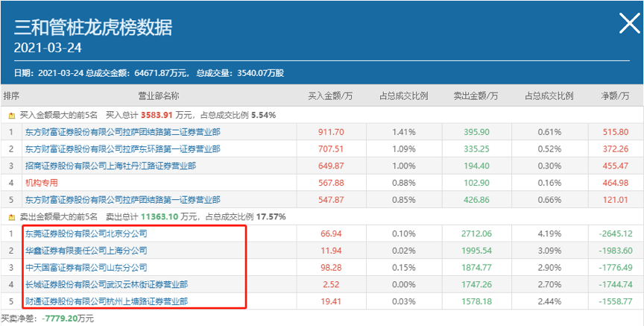644x326 pixels.
Task: Open 招商证券上海牡丹江路证券营业部 link
Action: 110,166
